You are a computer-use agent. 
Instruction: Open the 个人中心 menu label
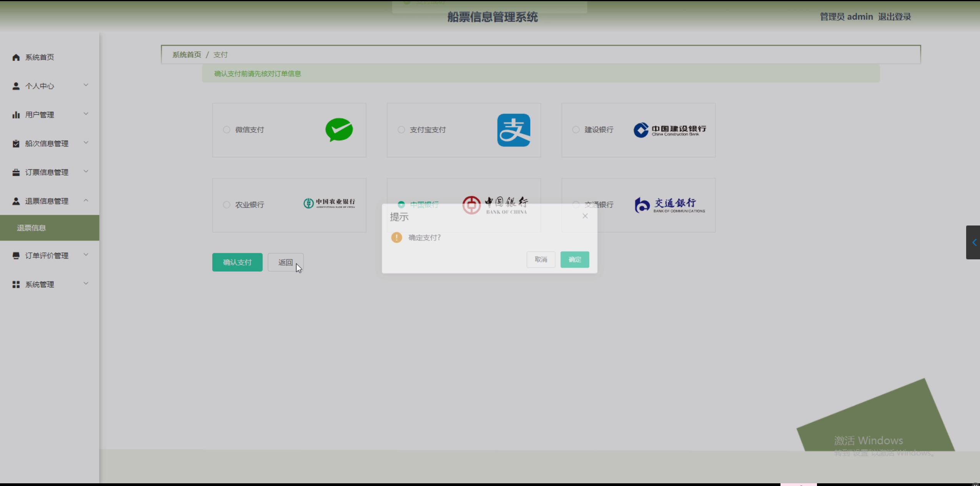(x=40, y=86)
